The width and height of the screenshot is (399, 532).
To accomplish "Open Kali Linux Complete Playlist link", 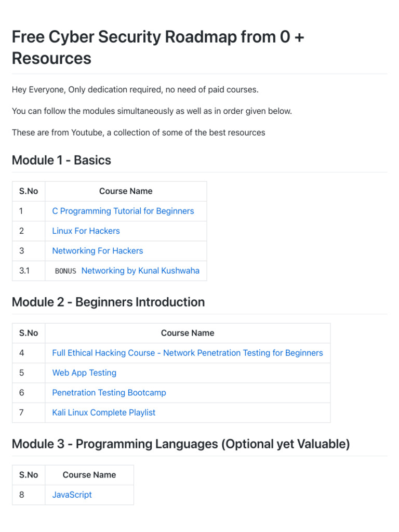I will point(103,413).
